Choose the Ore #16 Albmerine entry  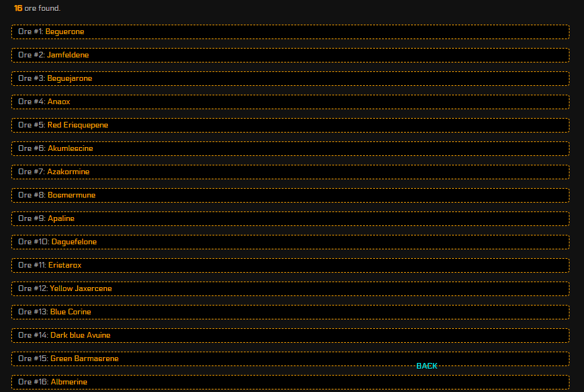point(290,383)
